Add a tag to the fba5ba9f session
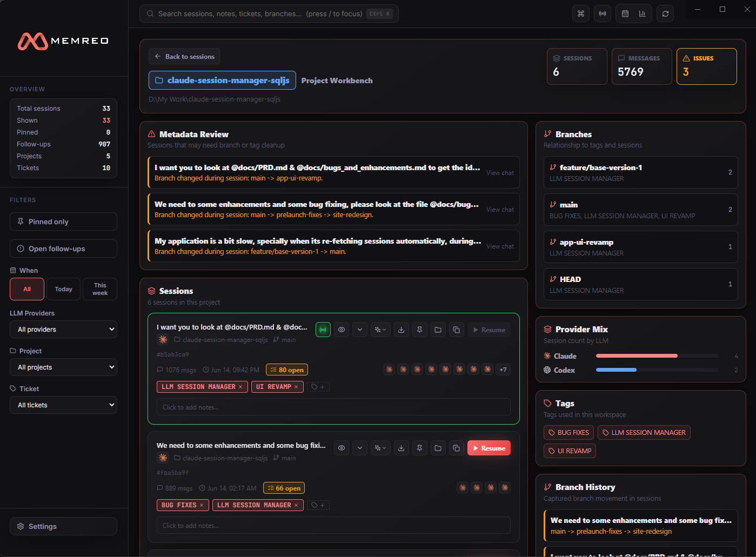 coord(318,505)
